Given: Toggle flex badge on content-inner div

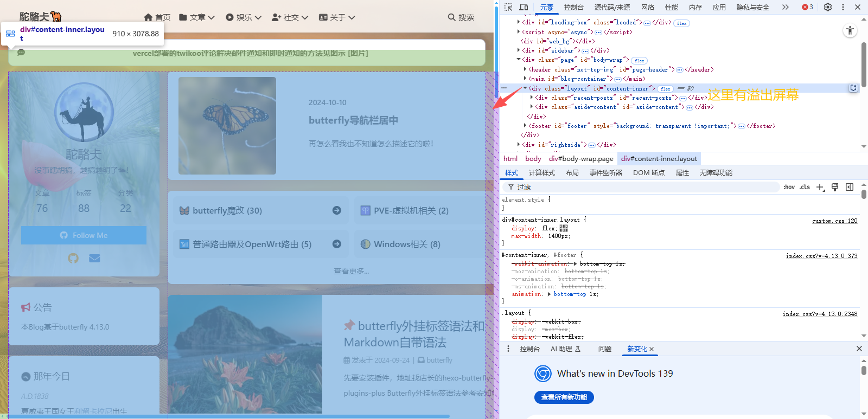Looking at the screenshot, I should pyautogui.click(x=666, y=89).
